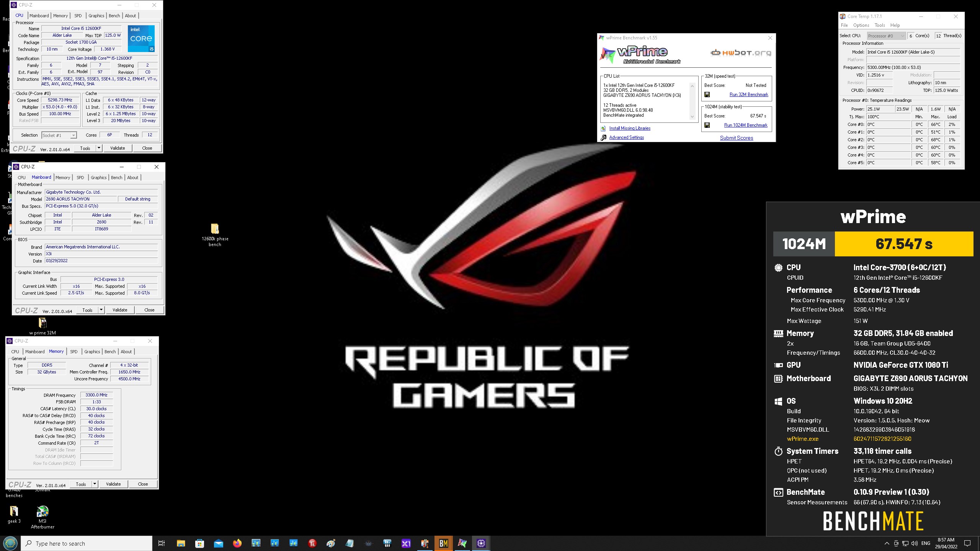Click the Uncore Frequency value 4500.0 MHz
This screenshot has height=551, width=980.
(129, 379)
